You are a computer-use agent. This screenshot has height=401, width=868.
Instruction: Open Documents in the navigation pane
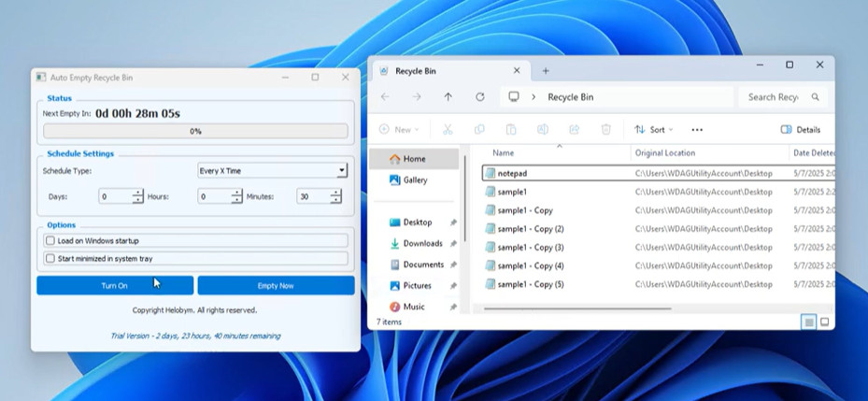[x=418, y=265]
